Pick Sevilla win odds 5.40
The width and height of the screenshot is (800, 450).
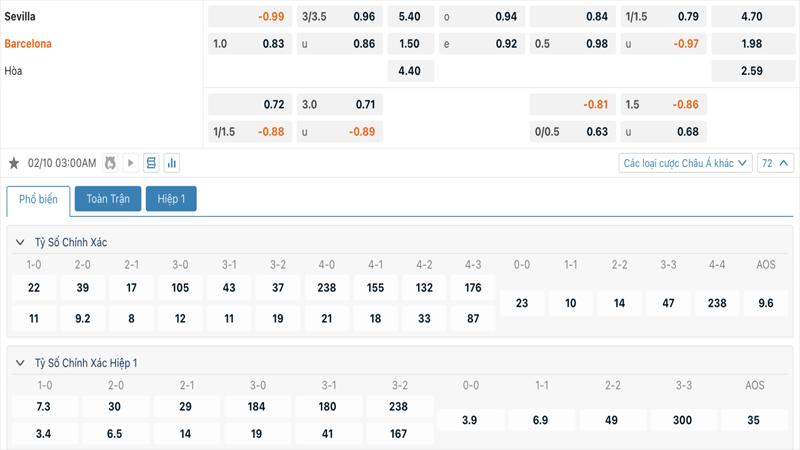point(410,17)
